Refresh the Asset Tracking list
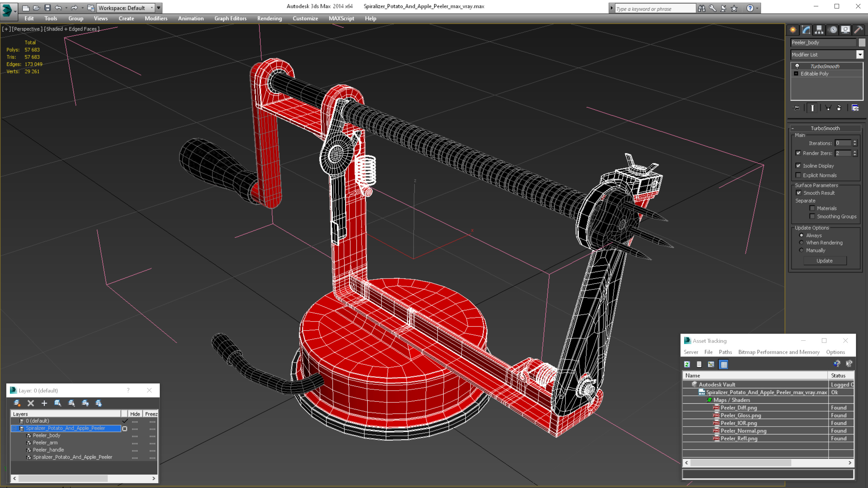Viewport: 868px width, 488px height. point(687,364)
